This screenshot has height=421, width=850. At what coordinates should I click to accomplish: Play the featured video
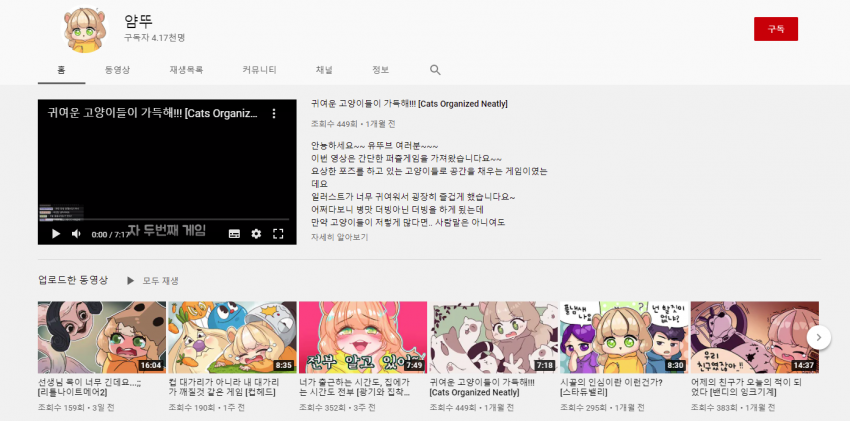tap(55, 234)
